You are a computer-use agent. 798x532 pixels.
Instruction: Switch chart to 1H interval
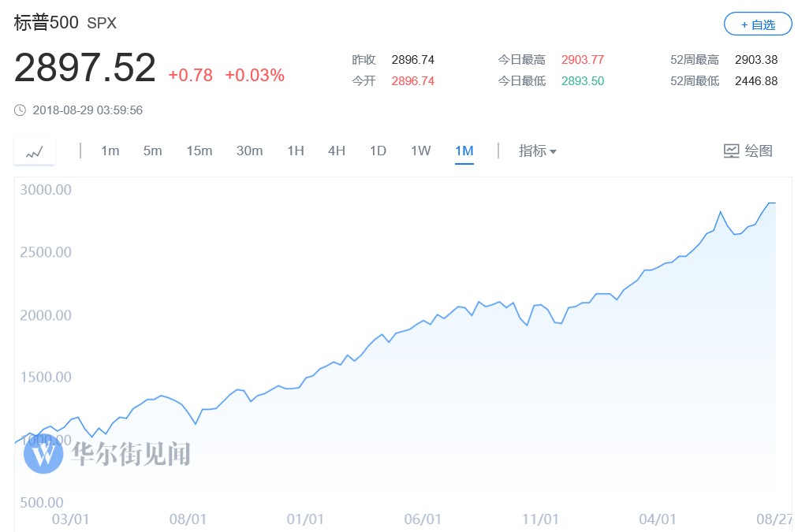click(x=295, y=151)
